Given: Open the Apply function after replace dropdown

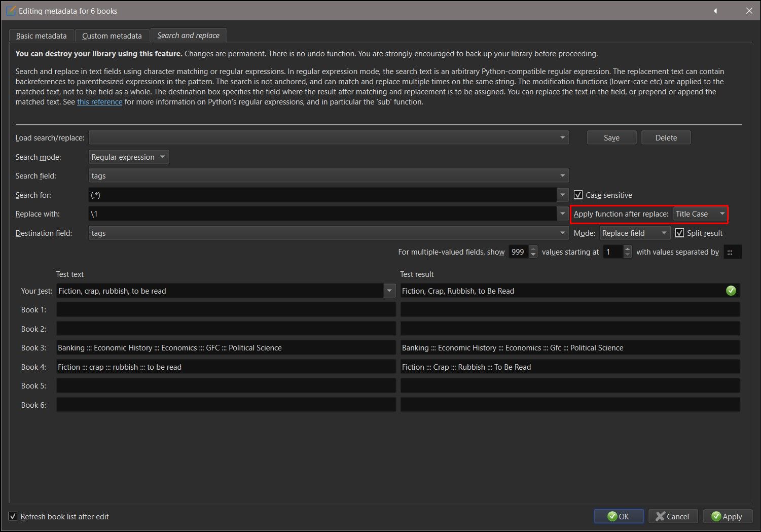Looking at the screenshot, I should 700,214.
